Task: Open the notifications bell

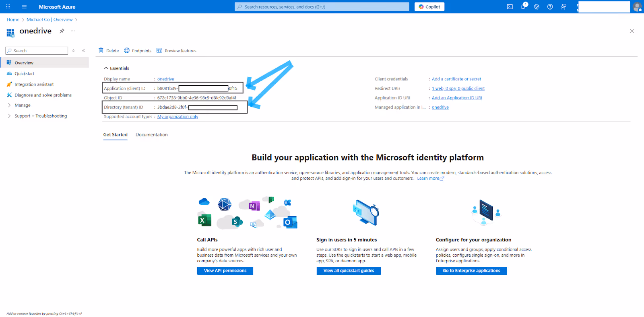Action: [523, 6]
